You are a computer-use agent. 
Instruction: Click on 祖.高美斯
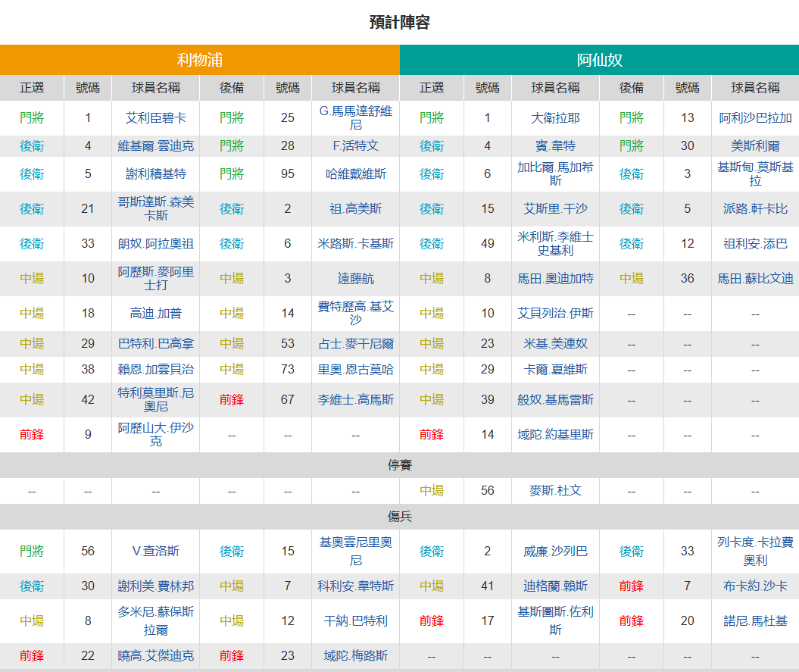point(356,208)
